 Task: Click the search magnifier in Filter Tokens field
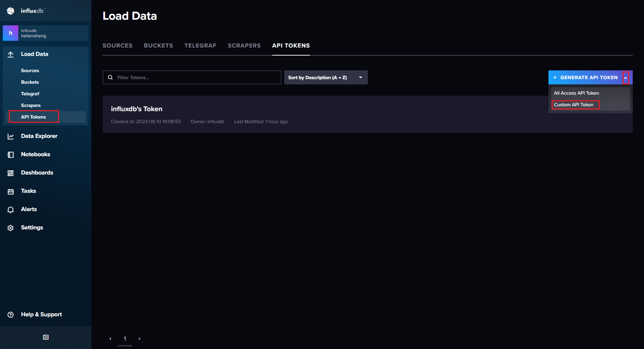[111, 77]
